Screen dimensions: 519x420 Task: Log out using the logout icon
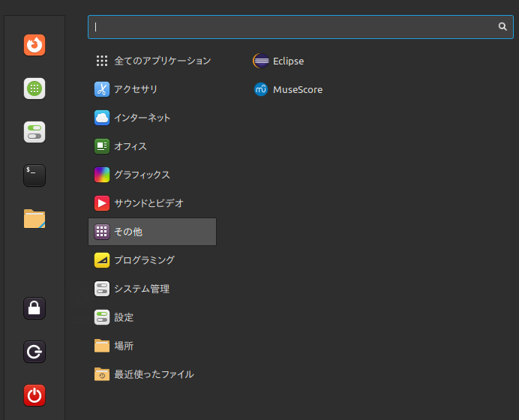[34, 352]
